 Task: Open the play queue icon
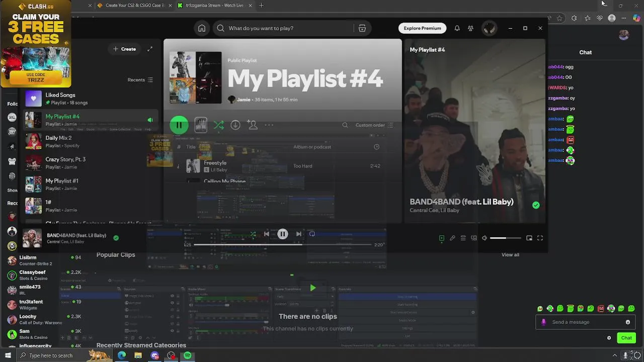coord(463,238)
